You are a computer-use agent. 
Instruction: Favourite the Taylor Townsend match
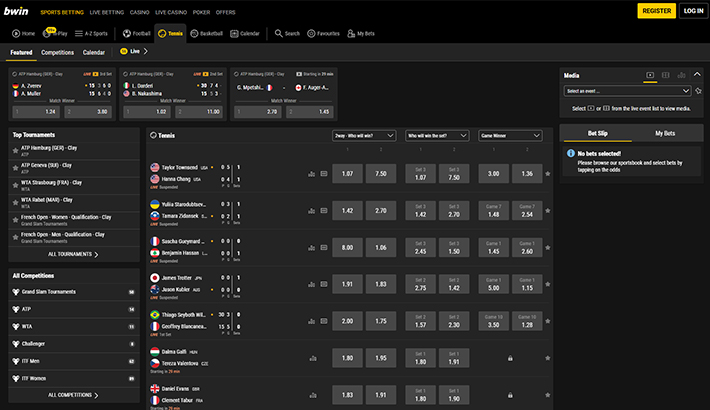547,174
